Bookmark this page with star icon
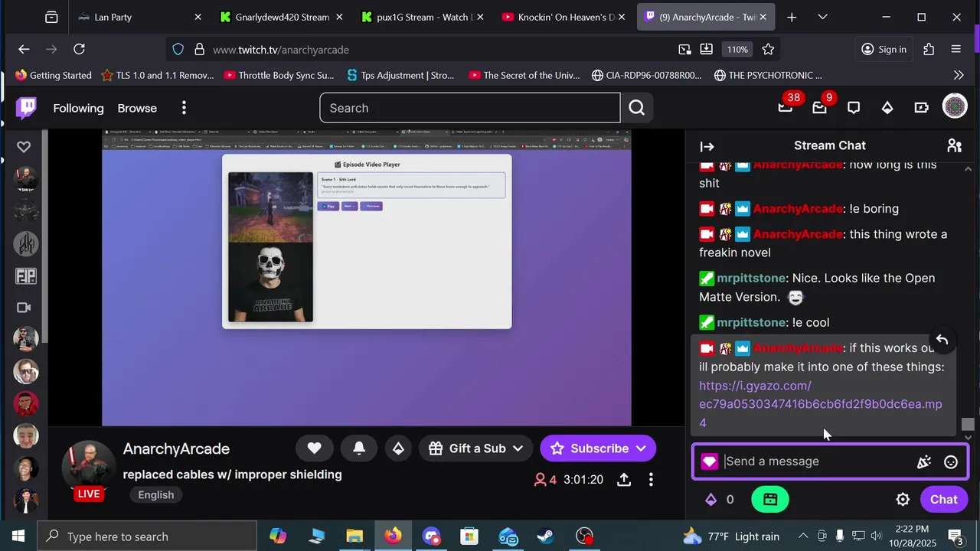Image resolution: width=980 pixels, height=551 pixels. click(x=768, y=49)
